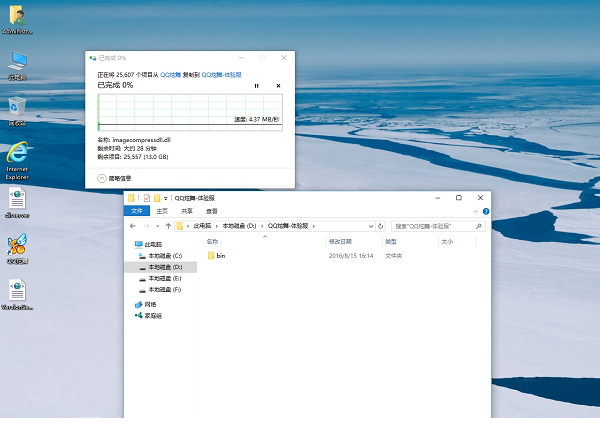Click the folder icon in Explorer title bar

click(131, 198)
